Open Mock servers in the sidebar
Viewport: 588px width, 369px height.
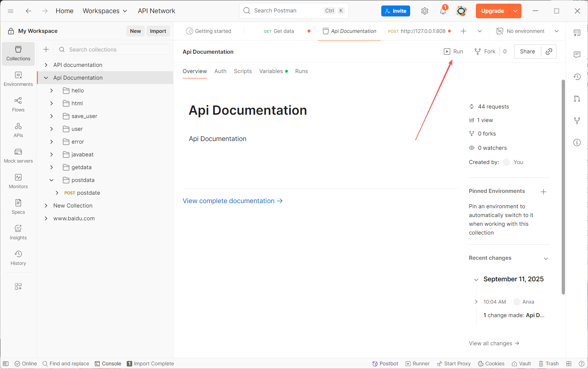click(18, 156)
